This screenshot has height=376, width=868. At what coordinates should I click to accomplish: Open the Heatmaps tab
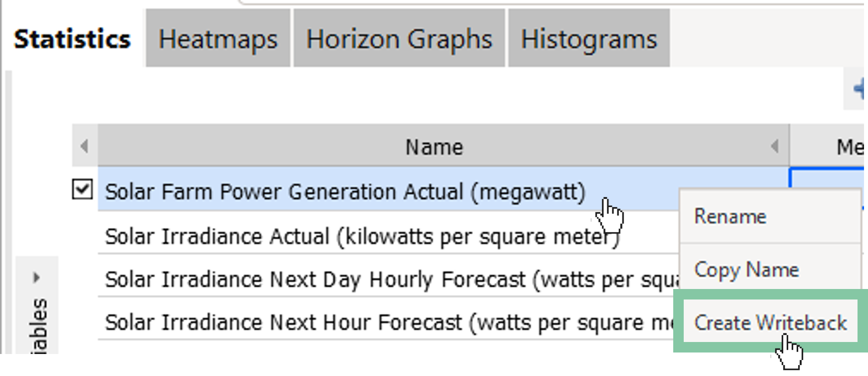218,39
